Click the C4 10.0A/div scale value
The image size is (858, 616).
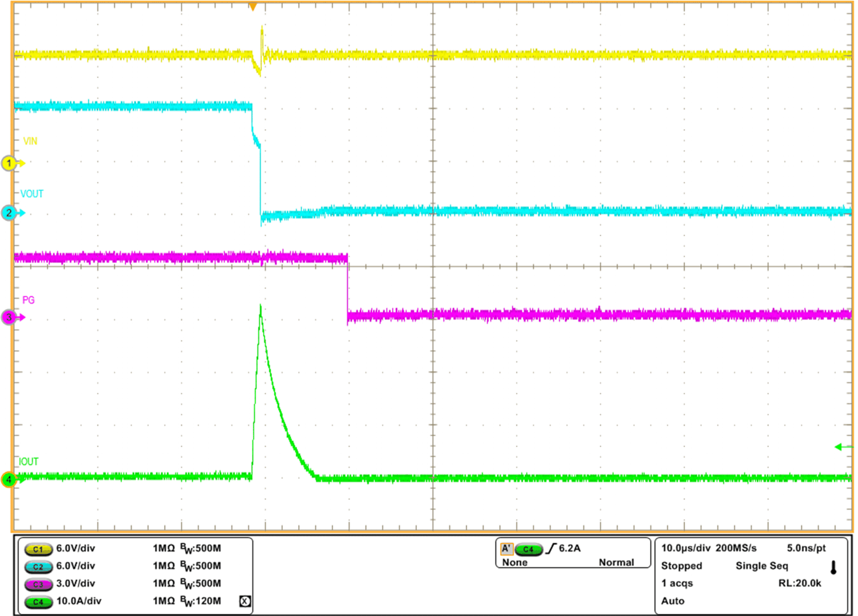pyautogui.click(x=79, y=601)
